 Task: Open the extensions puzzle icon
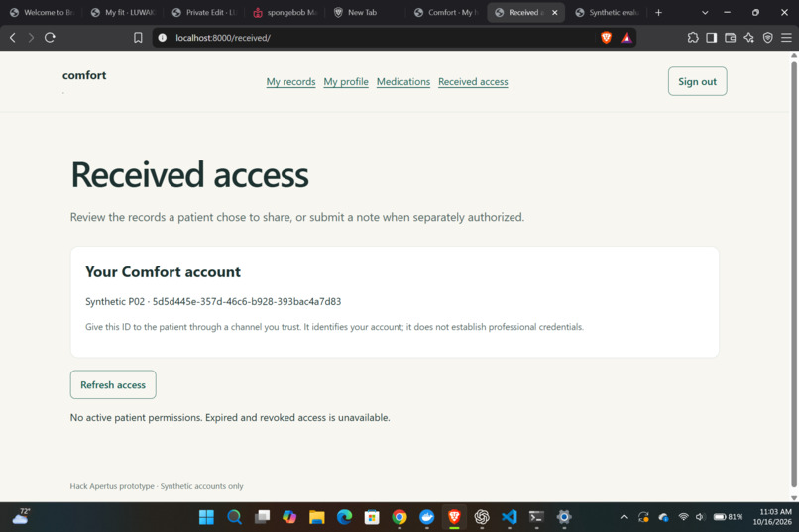[693, 38]
